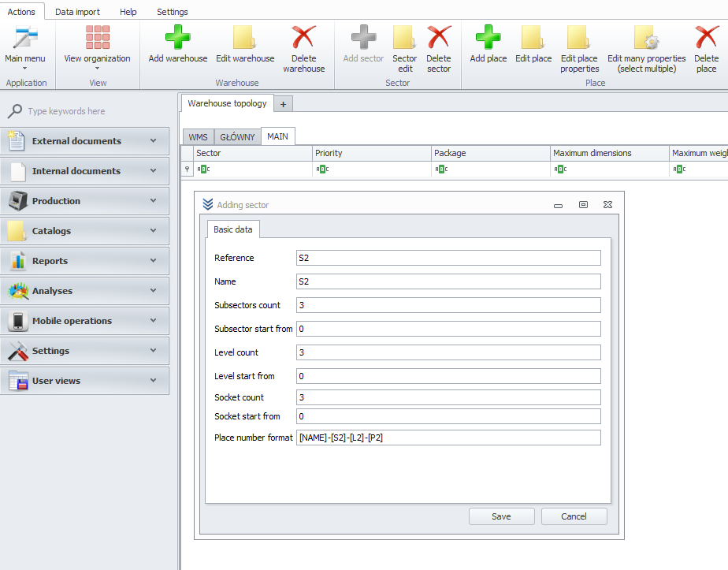Image resolution: width=728 pixels, height=570 pixels.
Task: Open View organization grid icon
Action: point(98,37)
